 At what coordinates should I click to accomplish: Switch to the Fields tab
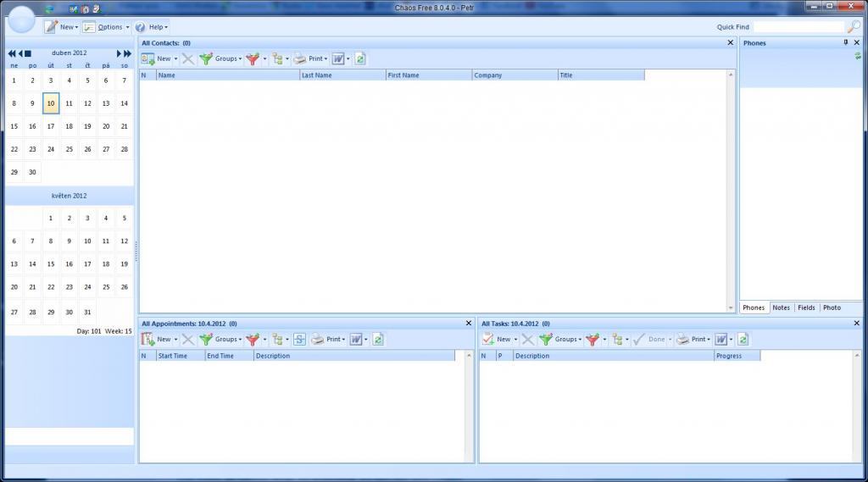[x=806, y=307]
